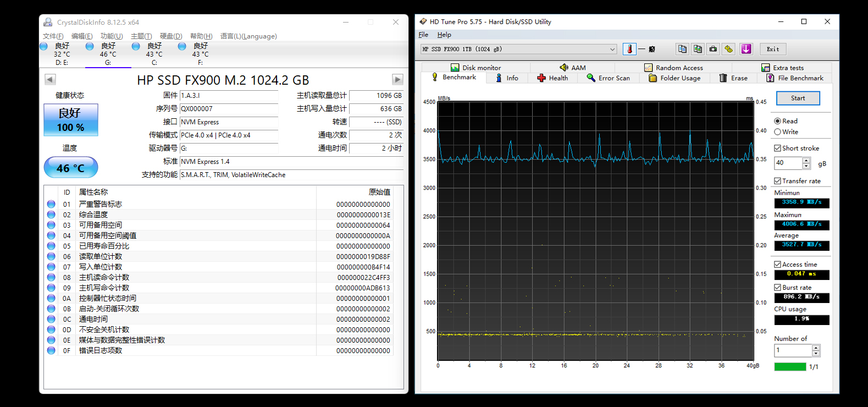868x407 pixels.
Task: Toggle the Transfer rate checkbox
Action: pos(777,181)
